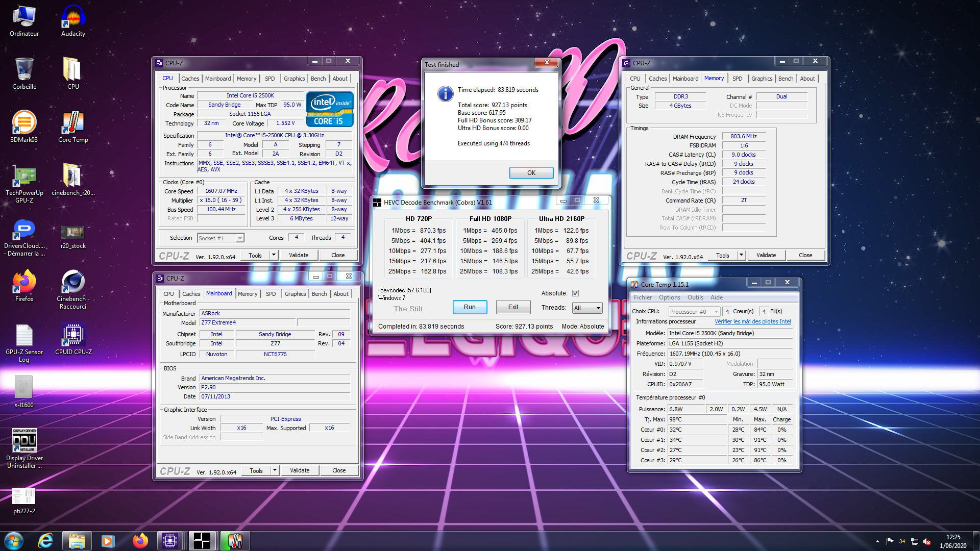This screenshot has height=551, width=980.
Task: Open the media player taskbar icon
Action: tap(108, 541)
